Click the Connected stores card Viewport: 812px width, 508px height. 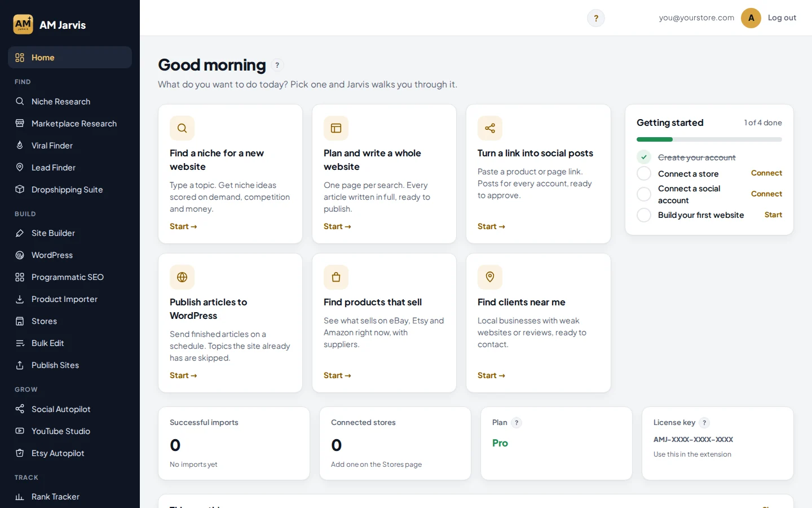point(395,444)
